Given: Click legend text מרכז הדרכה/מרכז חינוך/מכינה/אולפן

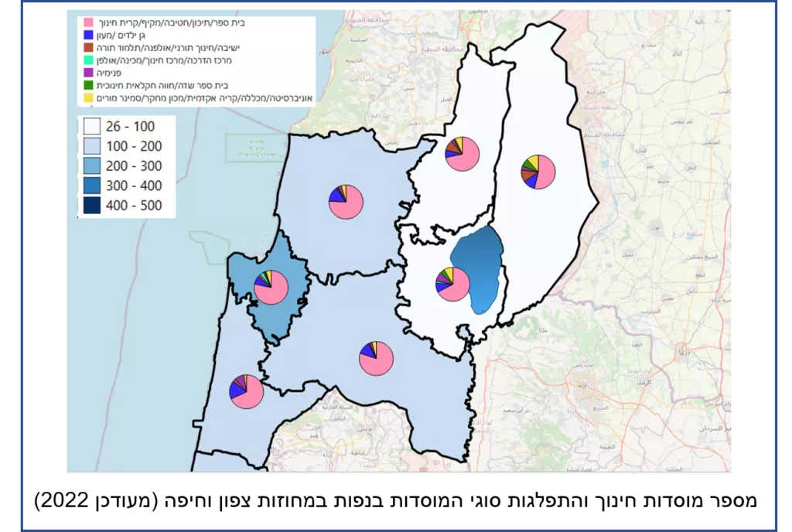Looking at the screenshot, I should point(164,60).
